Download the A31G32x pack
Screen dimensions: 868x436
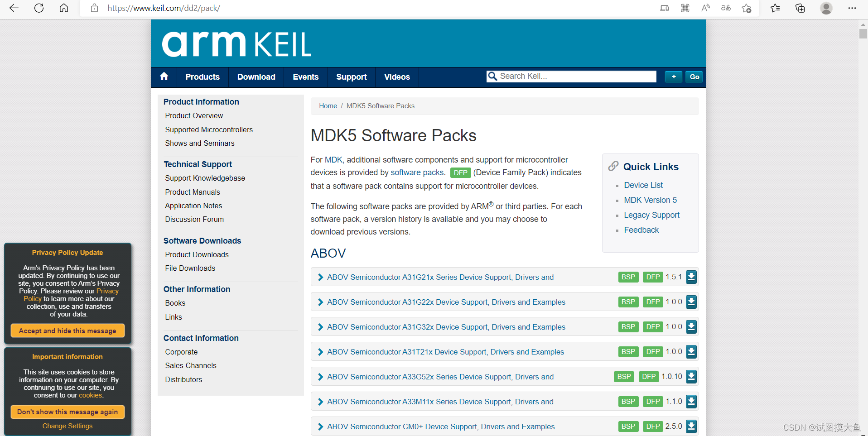(691, 327)
